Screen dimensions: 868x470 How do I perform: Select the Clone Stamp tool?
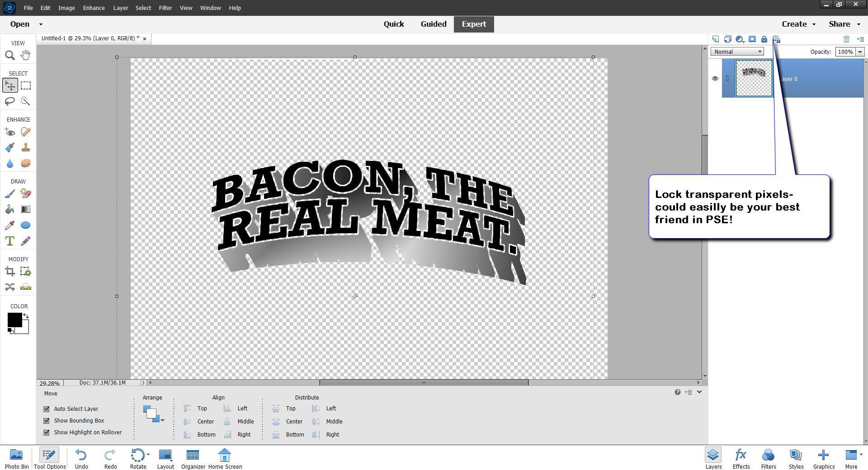click(x=26, y=148)
